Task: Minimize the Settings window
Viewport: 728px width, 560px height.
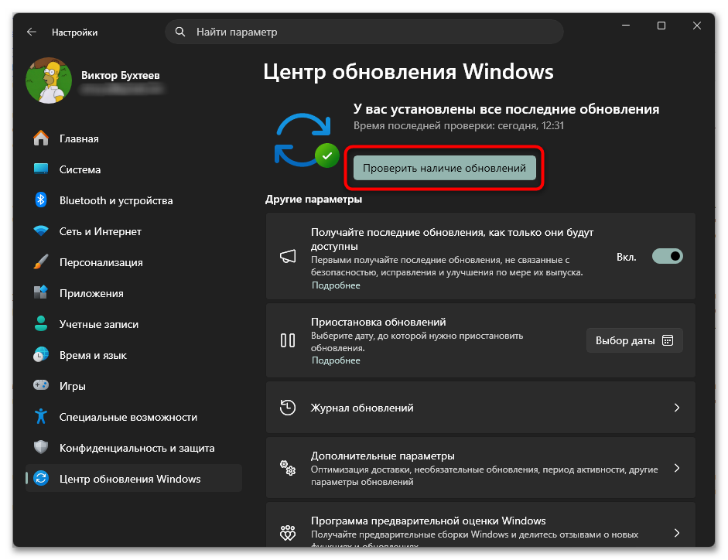Action: (x=626, y=26)
